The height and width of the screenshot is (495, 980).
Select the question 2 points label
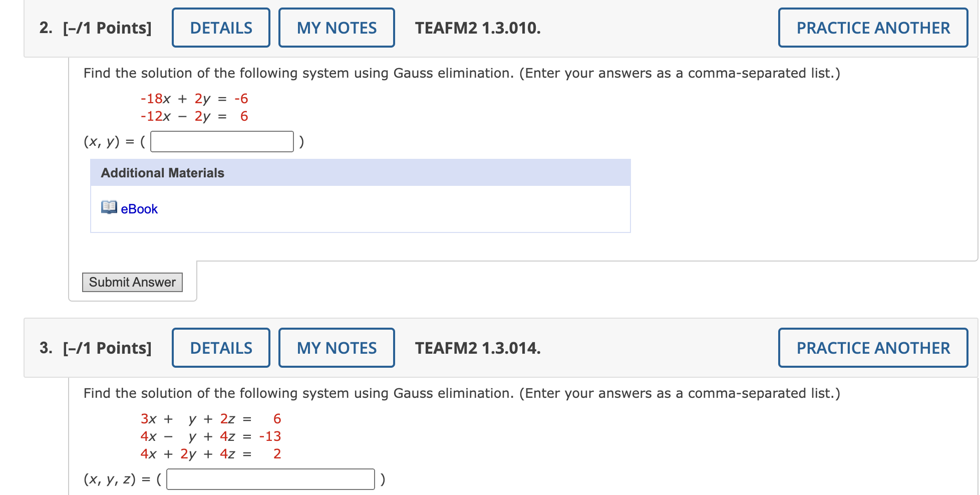(x=107, y=28)
